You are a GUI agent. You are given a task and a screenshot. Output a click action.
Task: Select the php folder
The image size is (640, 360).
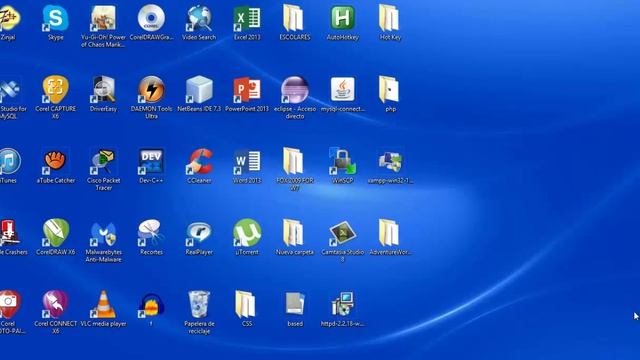click(x=389, y=90)
